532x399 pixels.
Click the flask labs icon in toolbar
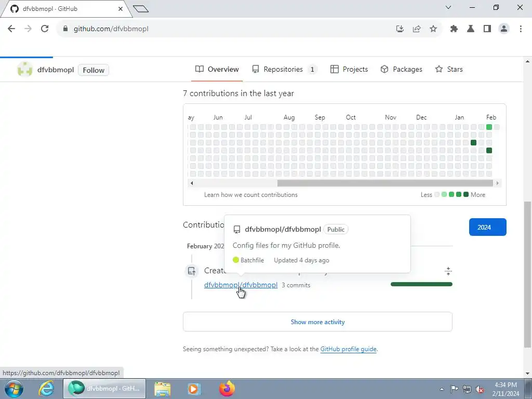point(471,29)
